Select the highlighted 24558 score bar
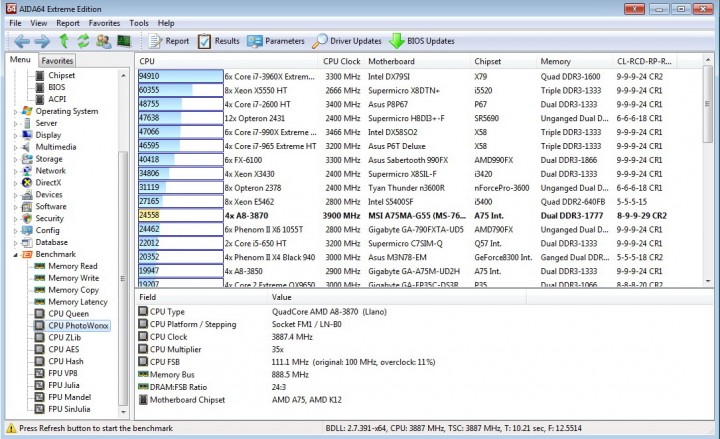The image size is (720, 439). click(180, 215)
